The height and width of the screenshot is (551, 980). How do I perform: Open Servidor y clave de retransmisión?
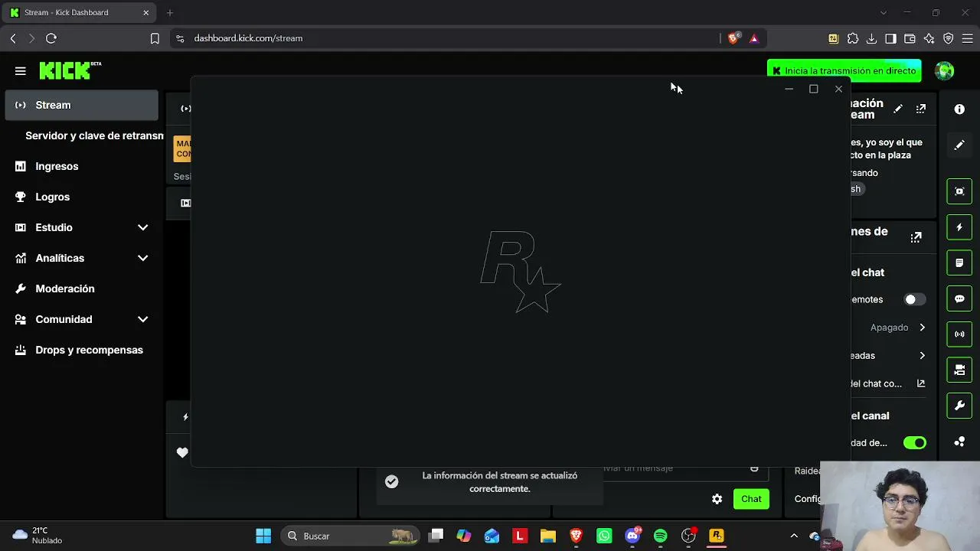[94, 135]
